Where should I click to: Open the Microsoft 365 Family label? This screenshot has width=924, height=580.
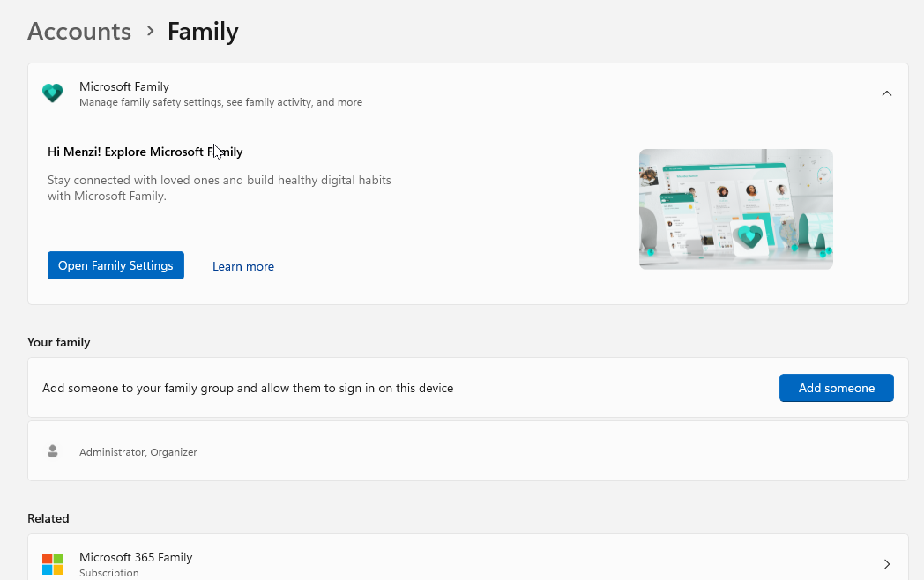(136, 557)
